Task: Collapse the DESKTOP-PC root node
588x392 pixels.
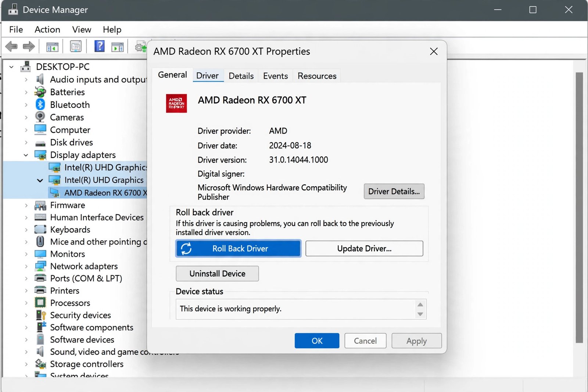Action: coord(11,67)
